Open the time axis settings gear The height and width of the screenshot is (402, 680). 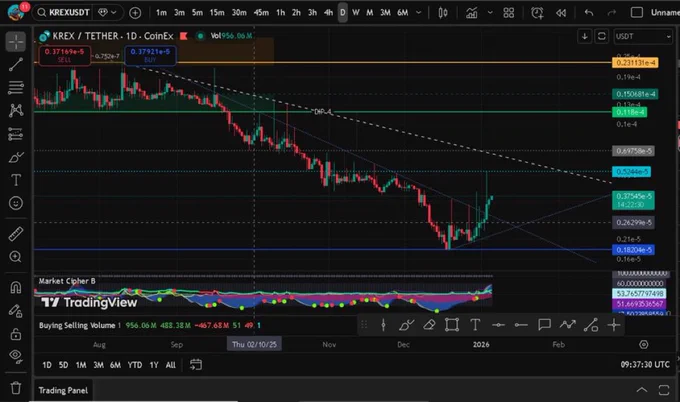tap(644, 344)
